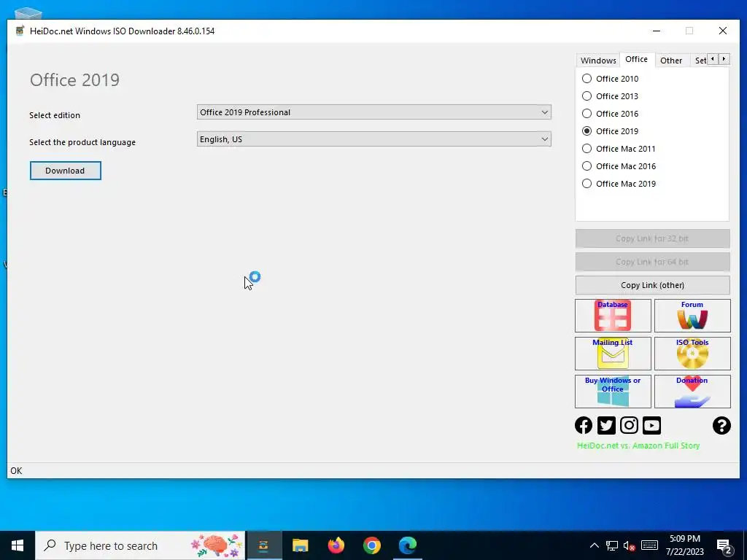
Task: Switch to the Windows tab
Action: point(598,61)
